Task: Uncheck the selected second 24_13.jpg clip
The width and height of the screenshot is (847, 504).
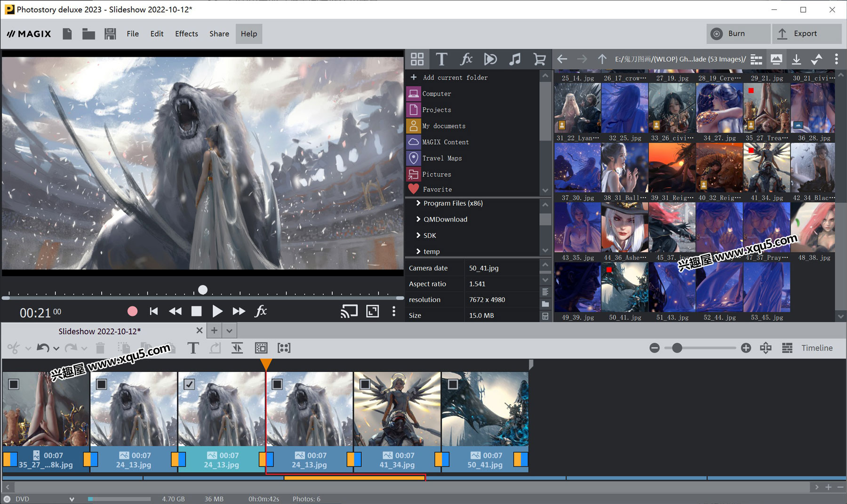Action: [189, 384]
